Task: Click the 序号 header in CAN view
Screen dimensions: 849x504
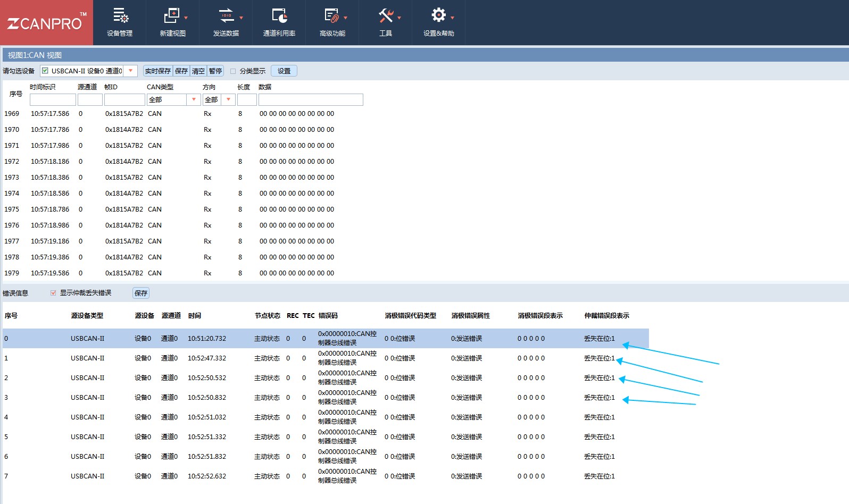Action: point(16,94)
